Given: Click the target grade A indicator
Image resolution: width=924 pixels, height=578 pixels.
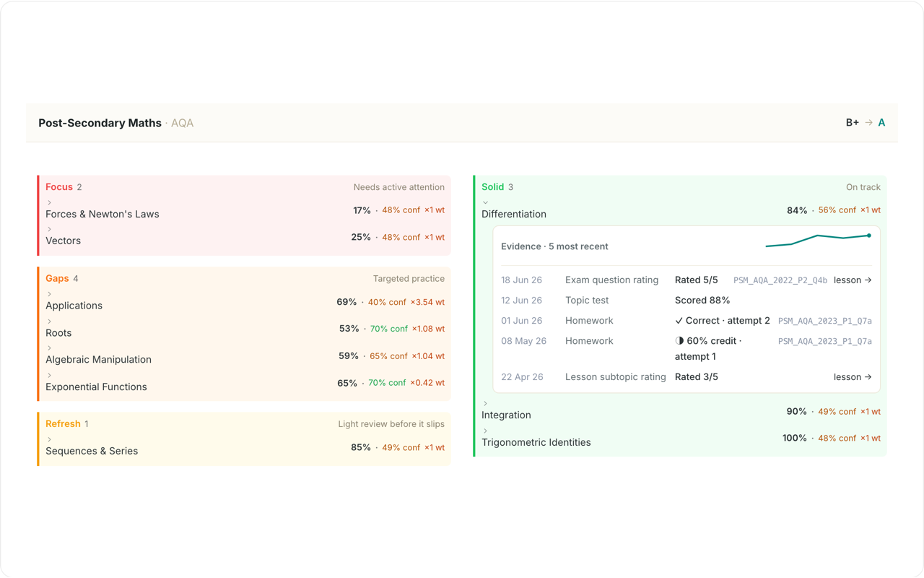Looking at the screenshot, I should tap(881, 123).
